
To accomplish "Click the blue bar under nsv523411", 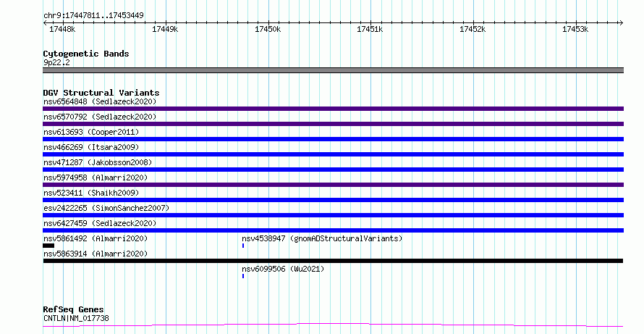I will pyautogui.click(x=333, y=200).
